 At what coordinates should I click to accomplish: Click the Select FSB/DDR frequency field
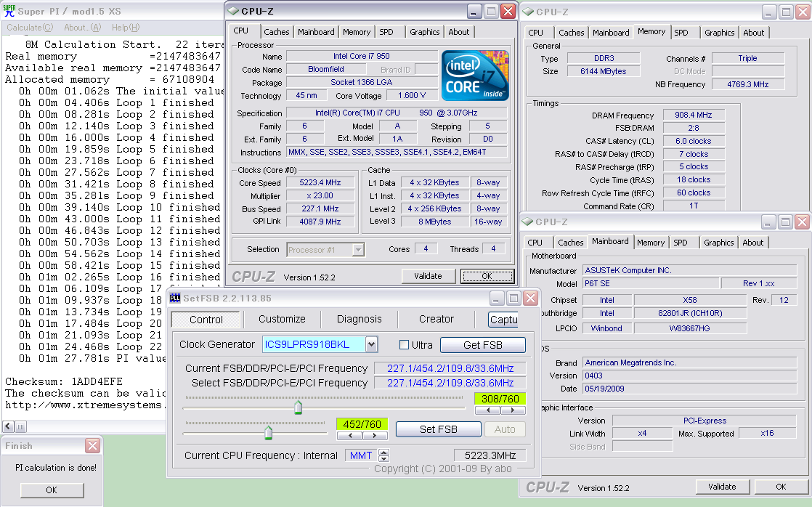coord(450,383)
